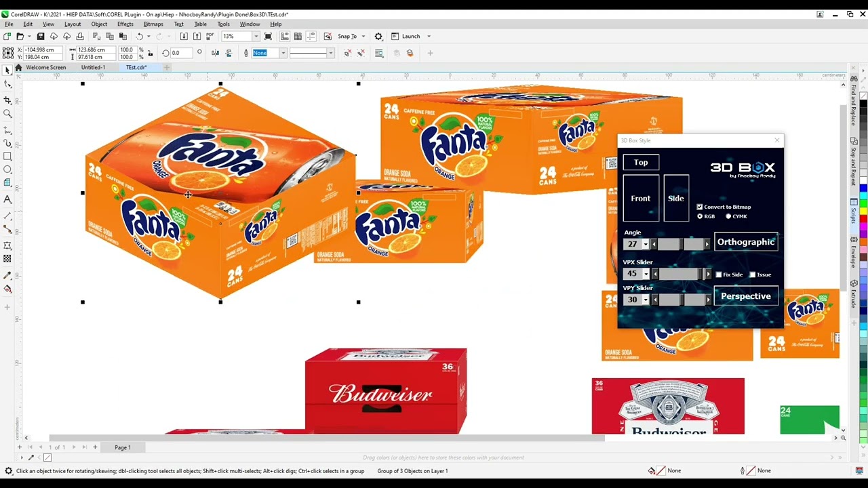
Task: Enable the Fix Side checkbox
Action: point(719,274)
